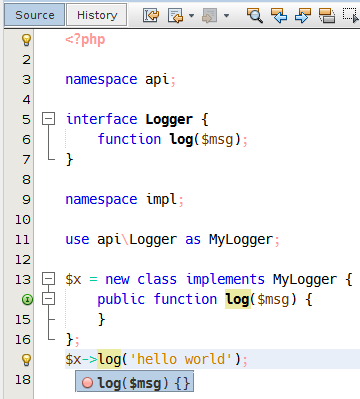The height and width of the screenshot is (399, 360).
Task: Click $msg parameter in interface log function
Action: [217, 140]
